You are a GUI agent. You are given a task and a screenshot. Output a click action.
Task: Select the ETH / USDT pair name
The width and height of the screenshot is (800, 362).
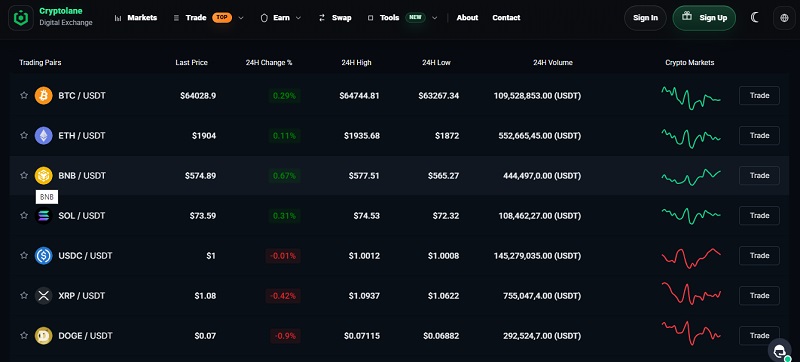point(82,136)
